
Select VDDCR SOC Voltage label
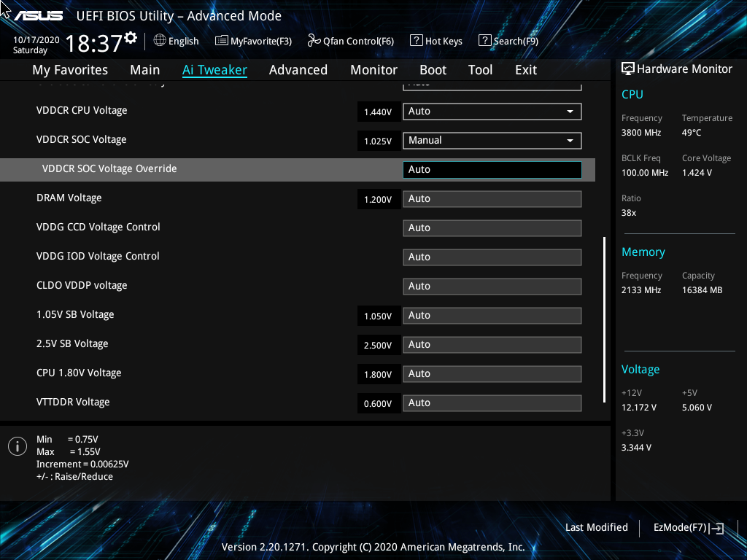[x=82, y=139]
